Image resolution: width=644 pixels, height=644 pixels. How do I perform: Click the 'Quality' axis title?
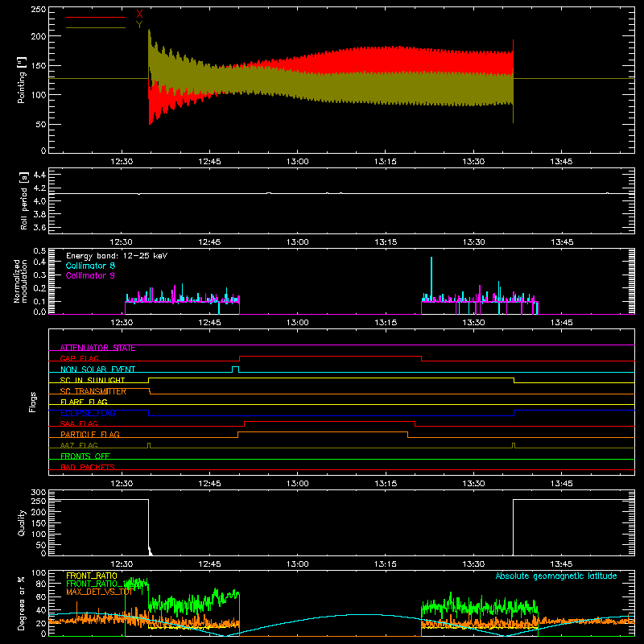tap(22, 523)
